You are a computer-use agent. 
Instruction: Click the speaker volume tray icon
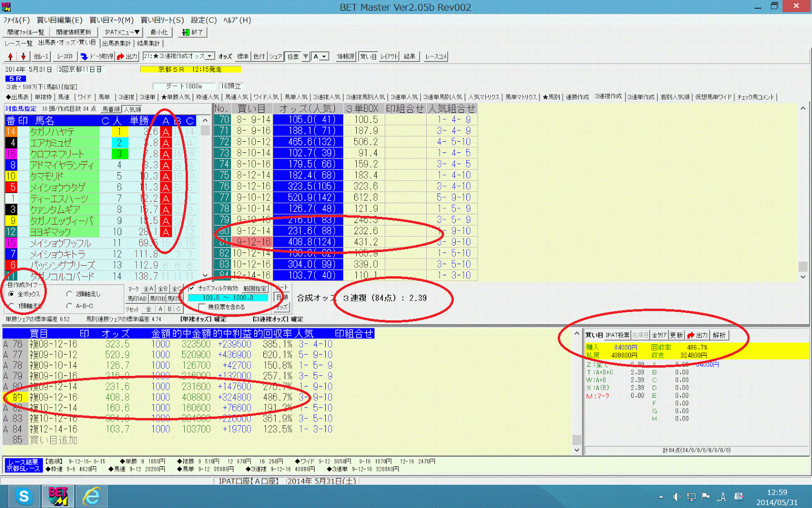point(675,497)
